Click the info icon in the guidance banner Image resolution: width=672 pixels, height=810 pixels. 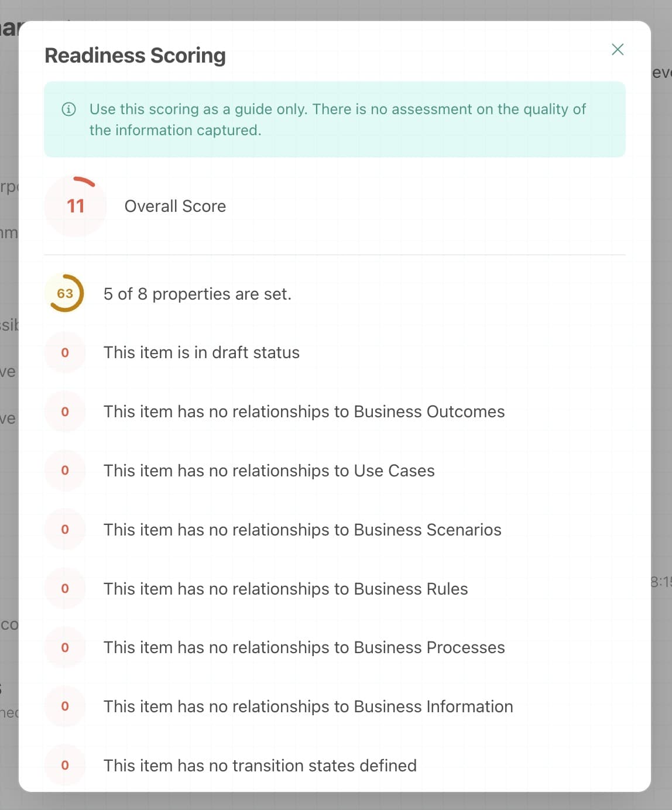click(68, 109)
